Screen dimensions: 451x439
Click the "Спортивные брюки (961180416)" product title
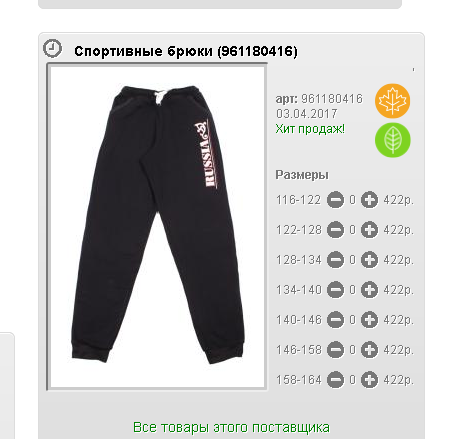pyautogui.click(x=186, y=51)
